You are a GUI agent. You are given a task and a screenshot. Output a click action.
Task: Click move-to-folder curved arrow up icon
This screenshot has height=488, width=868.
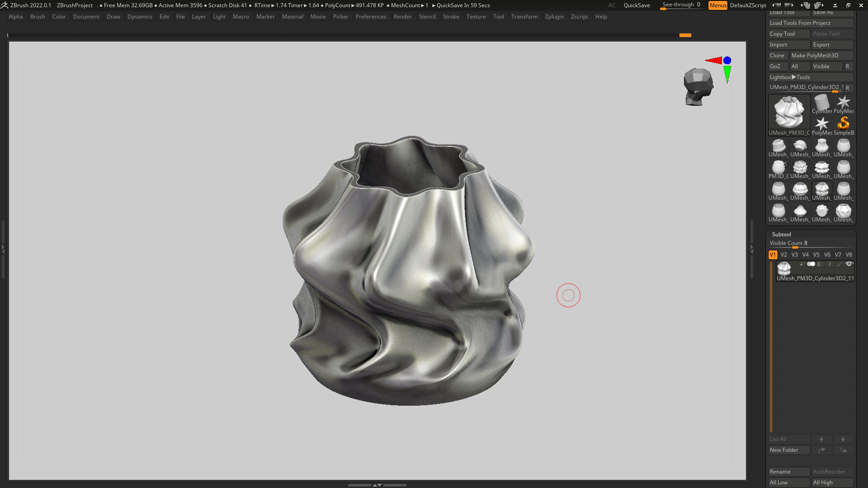[821, 450]
